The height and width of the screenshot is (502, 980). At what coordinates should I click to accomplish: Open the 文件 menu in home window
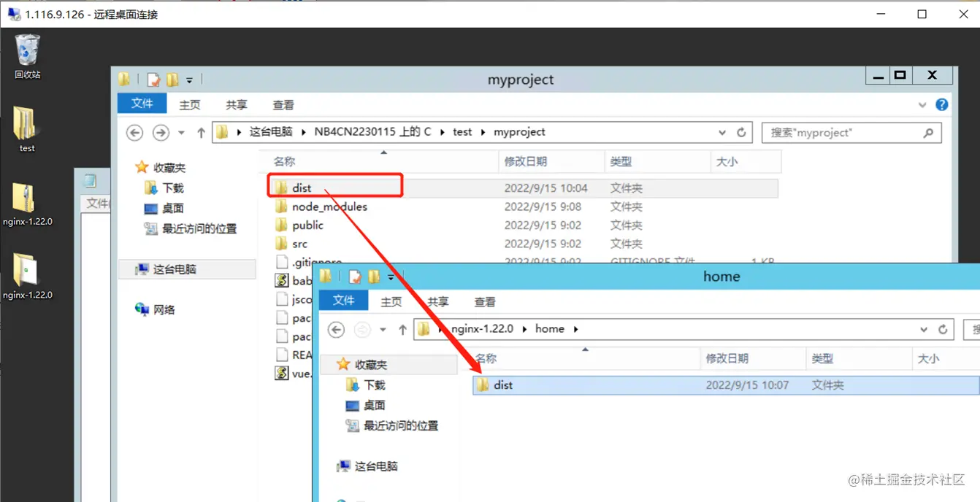pos(344,301)
